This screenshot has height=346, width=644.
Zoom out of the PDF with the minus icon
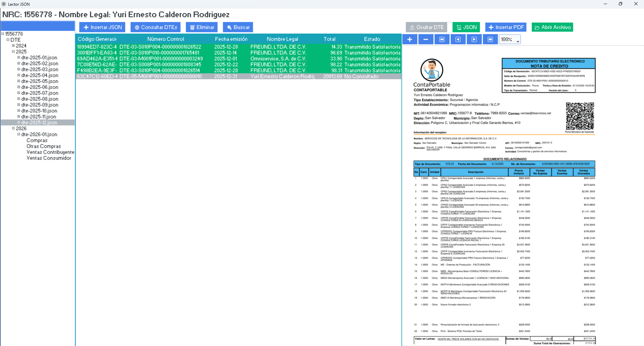[x=426, y=39]
